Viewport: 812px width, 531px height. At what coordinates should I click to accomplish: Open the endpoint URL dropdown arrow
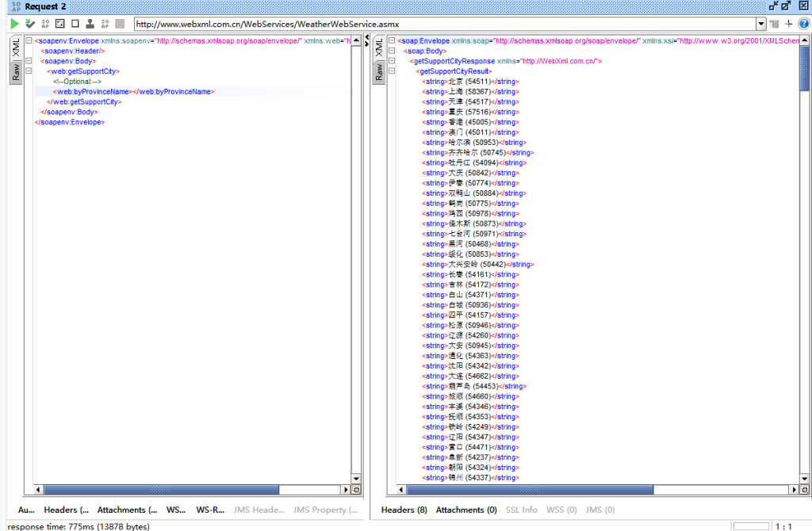click(761, 24)
